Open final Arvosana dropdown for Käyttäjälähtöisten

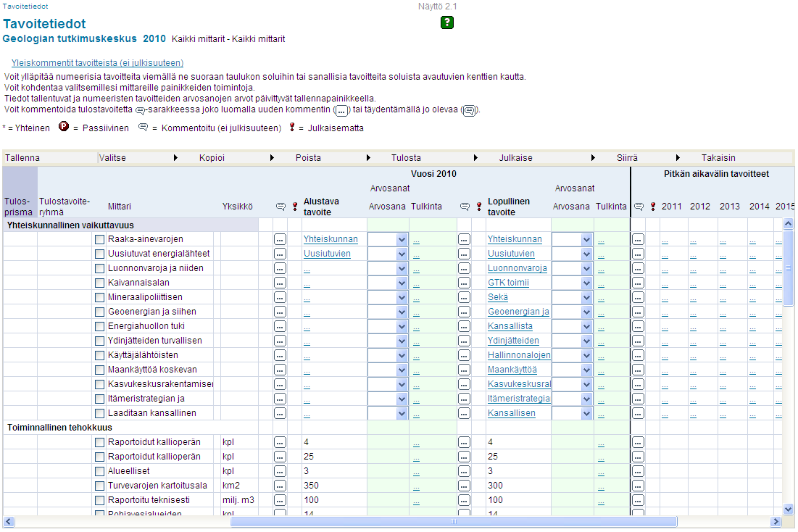[x=573, y=355]
